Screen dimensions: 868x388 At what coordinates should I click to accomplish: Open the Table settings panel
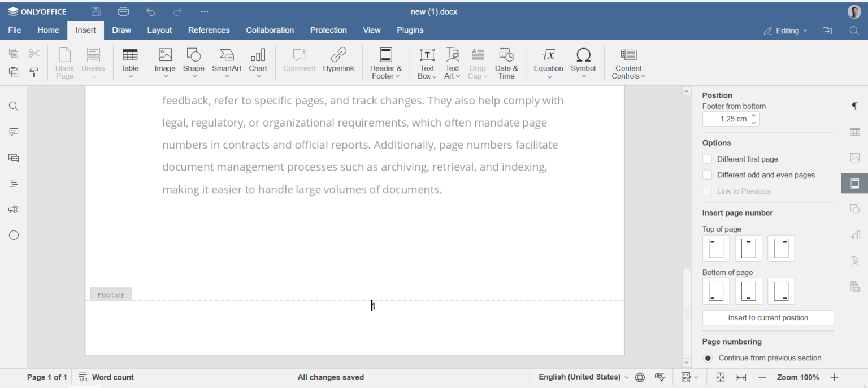pos(854,132)
